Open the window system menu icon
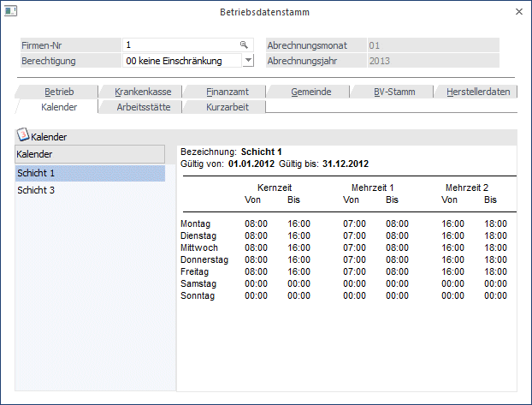 11,11
